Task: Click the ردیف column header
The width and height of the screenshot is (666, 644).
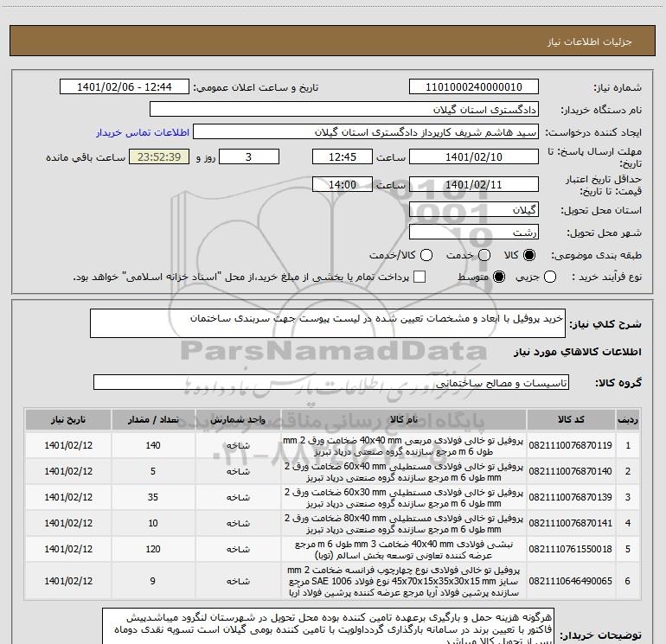Action: pos(628,419)
